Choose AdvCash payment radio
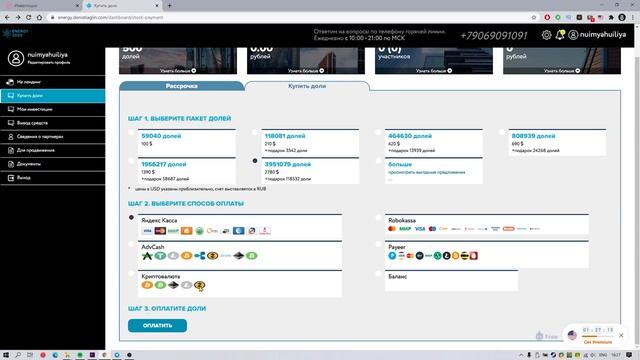The height and width of the screenshot is (360, 640). (x=131, y=244)
